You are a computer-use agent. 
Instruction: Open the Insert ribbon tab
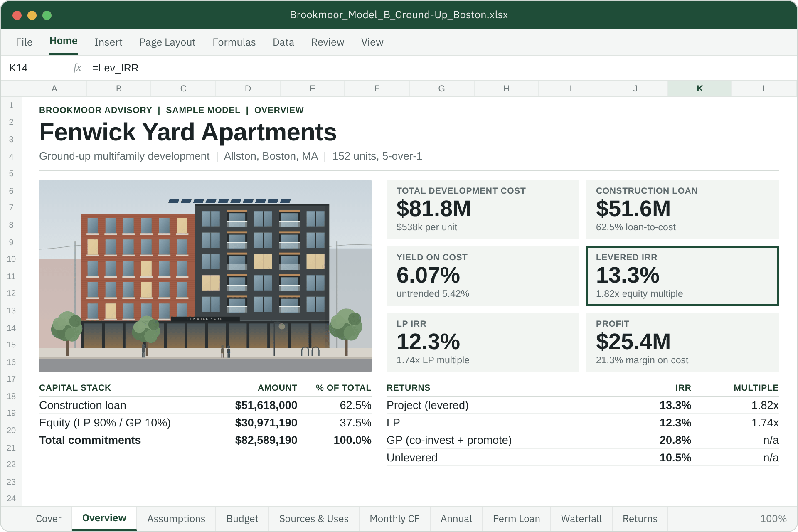108,42
